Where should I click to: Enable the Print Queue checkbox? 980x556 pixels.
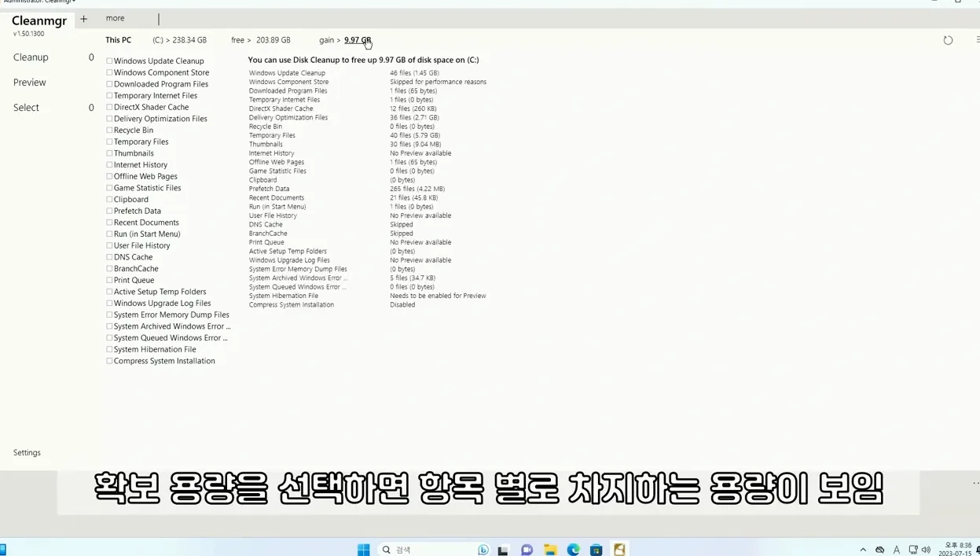coord(109,280)
